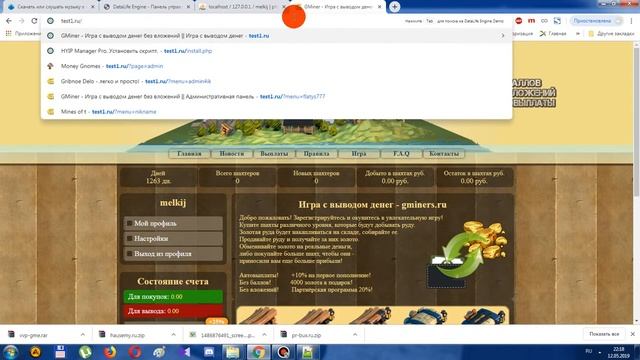Open File Explorer from taskbar

click(233, 352)
